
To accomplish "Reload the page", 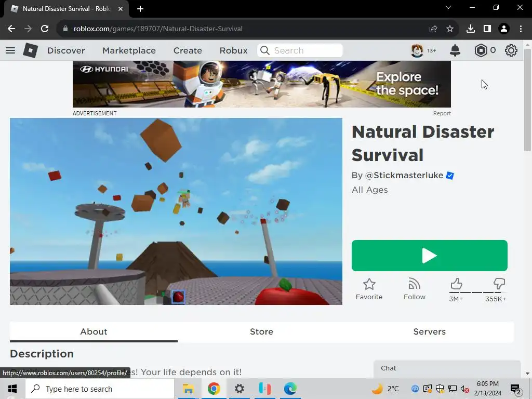I will pos(45,29).
